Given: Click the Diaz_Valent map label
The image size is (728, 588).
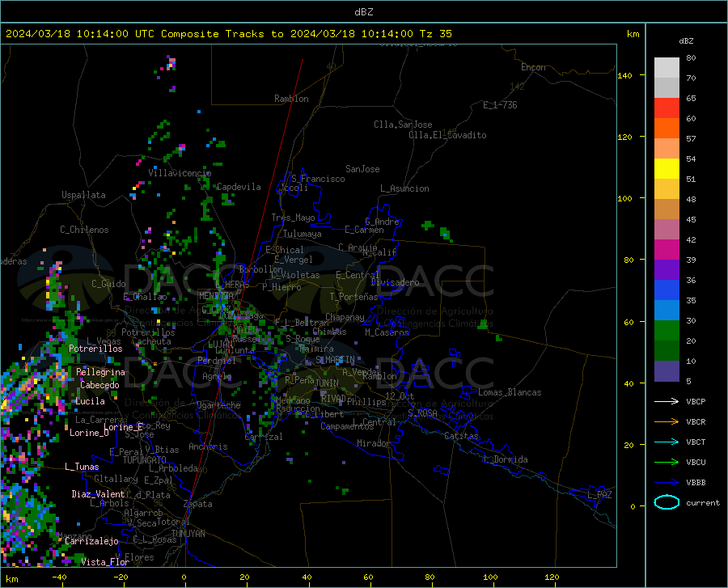Looking at the screenshot, I should click(x=98, y=494).
